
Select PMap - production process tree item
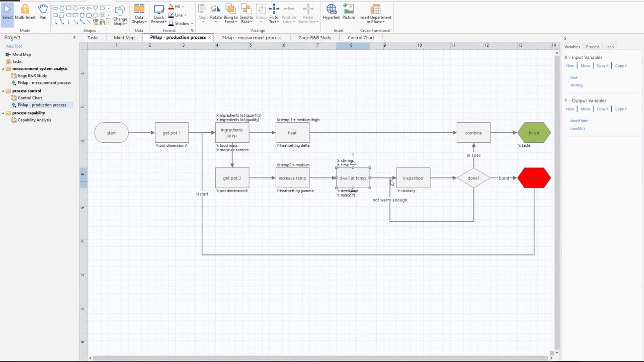(42, 105)
